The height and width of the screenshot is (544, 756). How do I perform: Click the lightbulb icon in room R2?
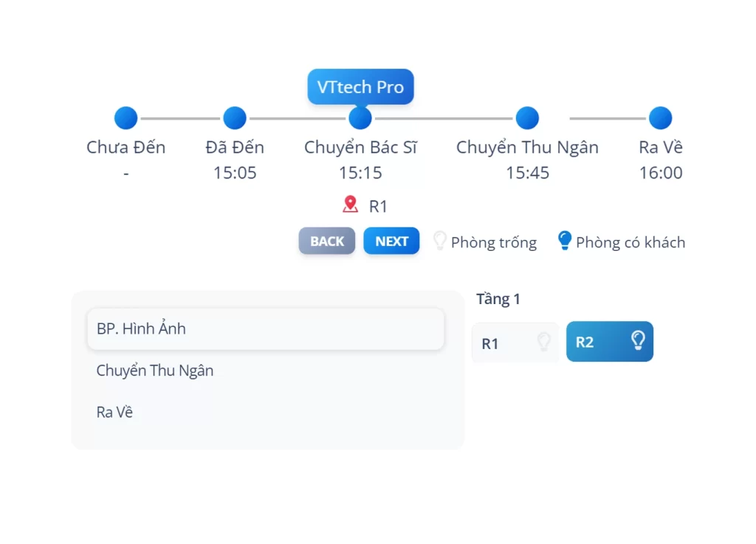coord(638,340)
